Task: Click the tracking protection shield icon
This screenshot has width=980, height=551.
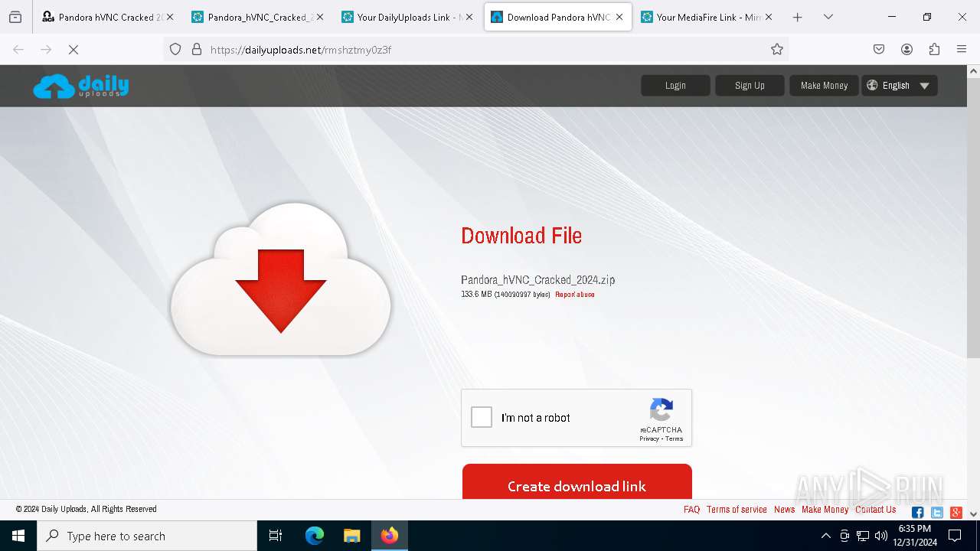Action: 175,49
